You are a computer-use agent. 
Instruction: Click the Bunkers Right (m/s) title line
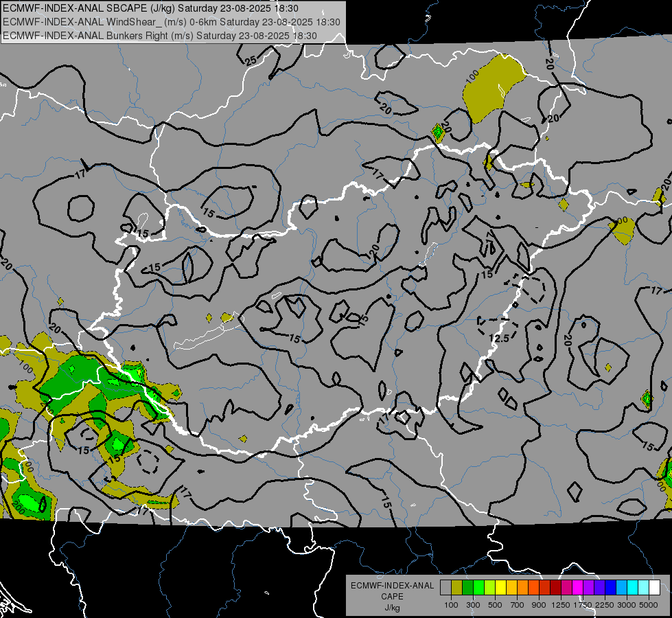pyautogui.click(x=160, y=36)
